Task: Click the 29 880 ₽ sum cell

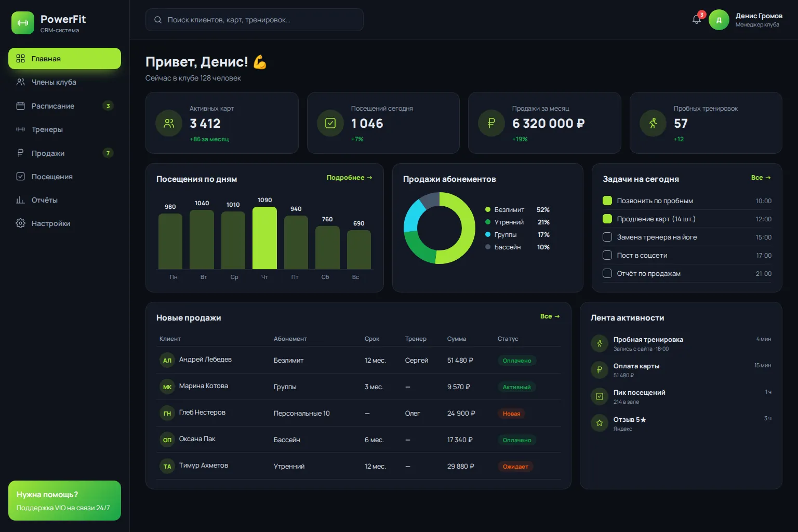Action: 460,467
